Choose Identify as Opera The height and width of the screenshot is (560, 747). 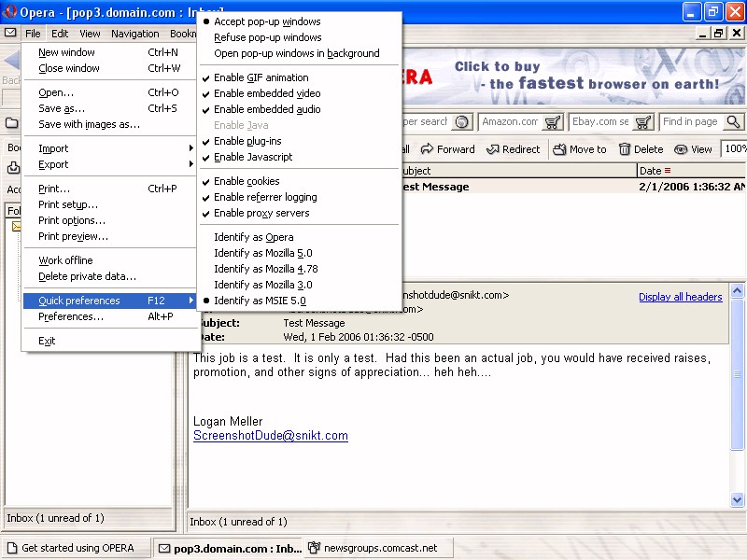coord(253,237)
